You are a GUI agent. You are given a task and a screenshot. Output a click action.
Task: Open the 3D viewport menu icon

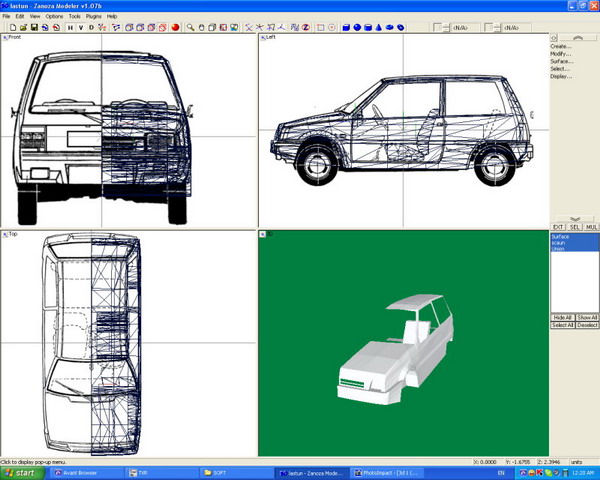[x=263, y=234]
